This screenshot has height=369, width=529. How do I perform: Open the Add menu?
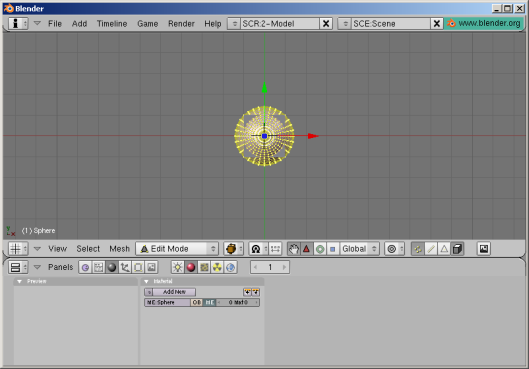(x=79, y=24)
